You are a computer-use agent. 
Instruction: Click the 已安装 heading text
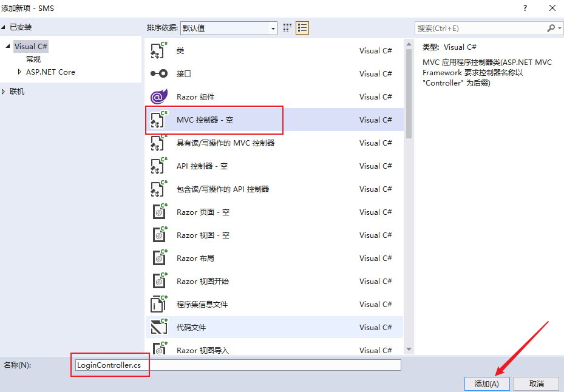coord(21,27)
